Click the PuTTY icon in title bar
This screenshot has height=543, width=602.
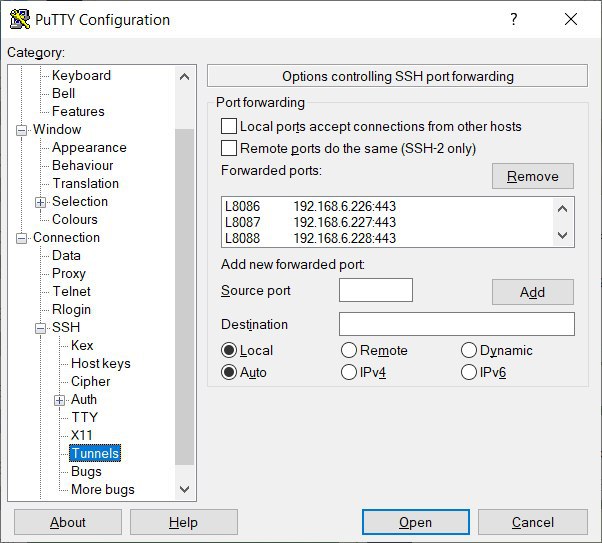[x=20, y=19]
